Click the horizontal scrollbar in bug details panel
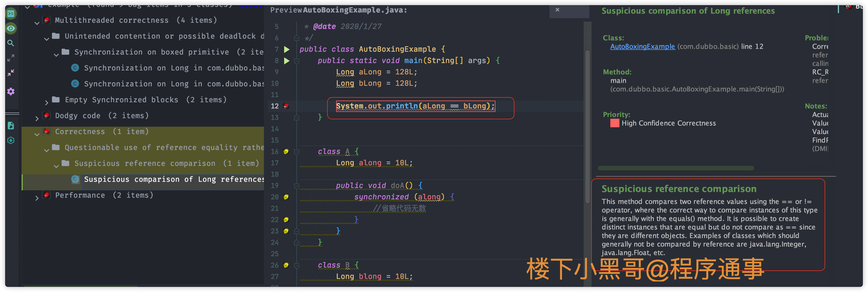Viewport: 868px width, 292px height. tap(675, 168)
